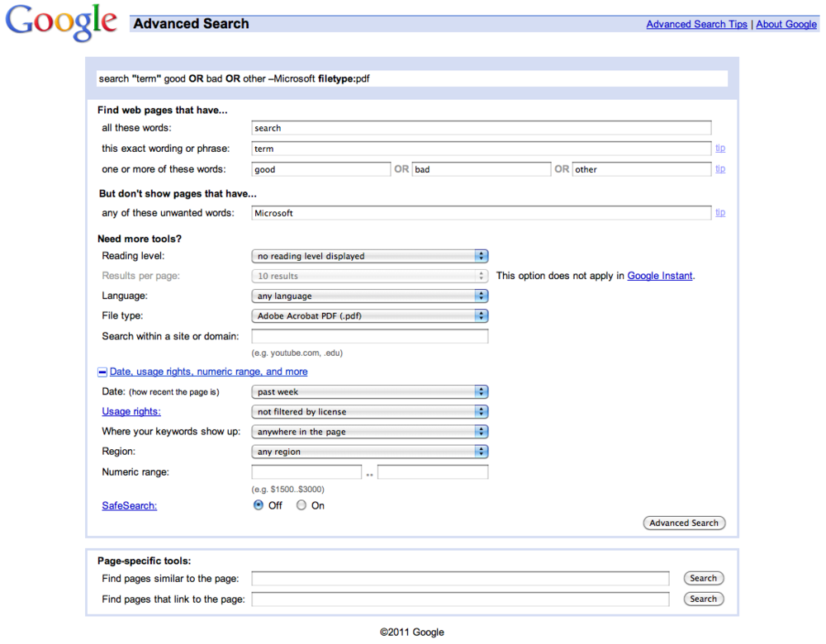Click Search button for similar pages
Image resolution: width=826 pixels, height=644 pixels.
[703, 578]
